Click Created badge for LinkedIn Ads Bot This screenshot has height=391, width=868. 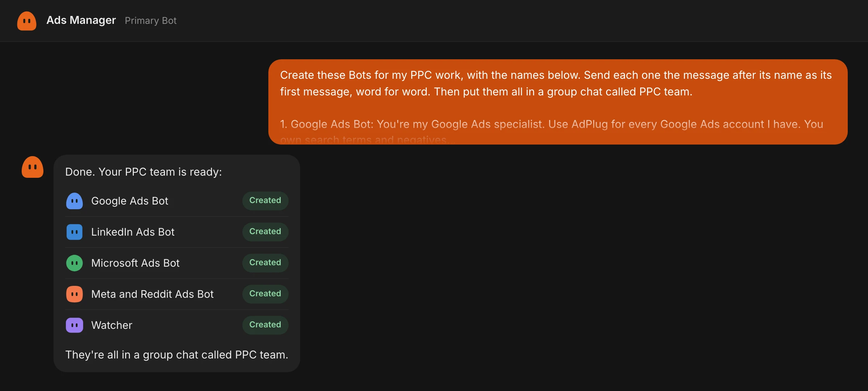click(265, 232)
